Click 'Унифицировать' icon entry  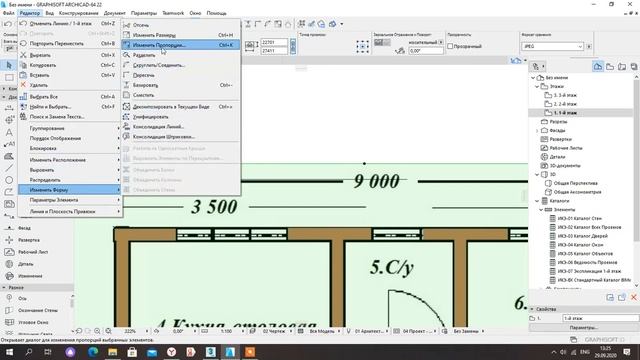pos(180,117)
